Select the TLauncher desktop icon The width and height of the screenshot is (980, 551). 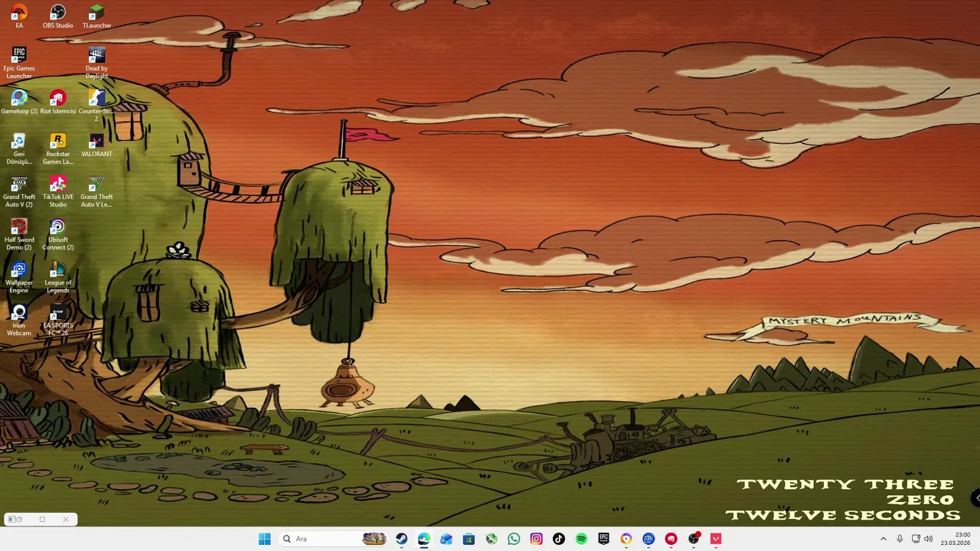click(x=96, y=16)
